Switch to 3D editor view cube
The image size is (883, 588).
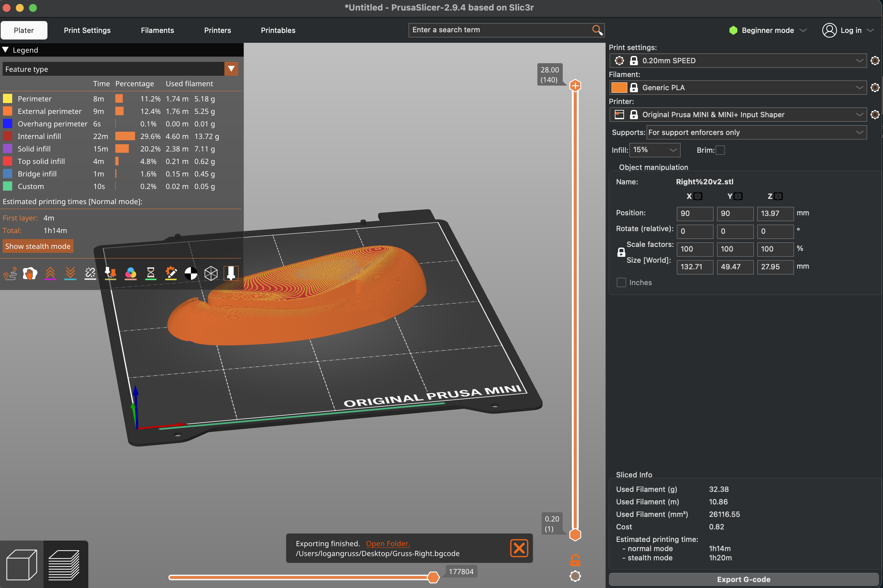pos(22,564)
